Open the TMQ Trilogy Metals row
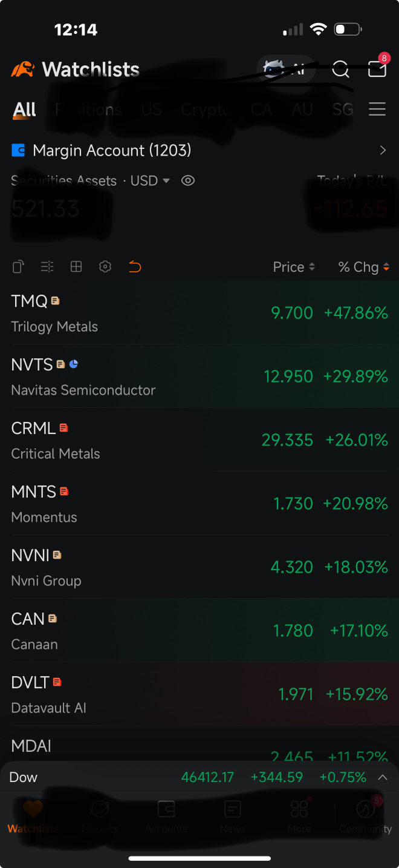 point(199,313)
